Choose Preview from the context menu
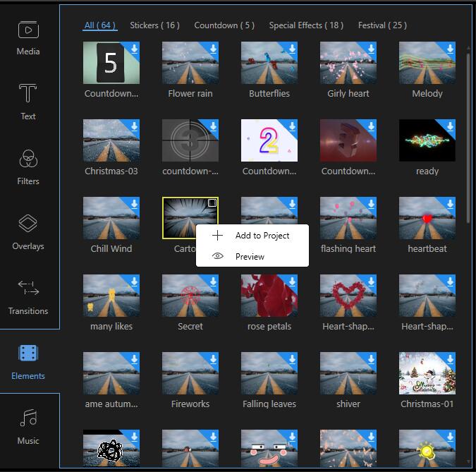Viewport: 476px width, 472px height. pyautogui.click(x=252, y=256)
